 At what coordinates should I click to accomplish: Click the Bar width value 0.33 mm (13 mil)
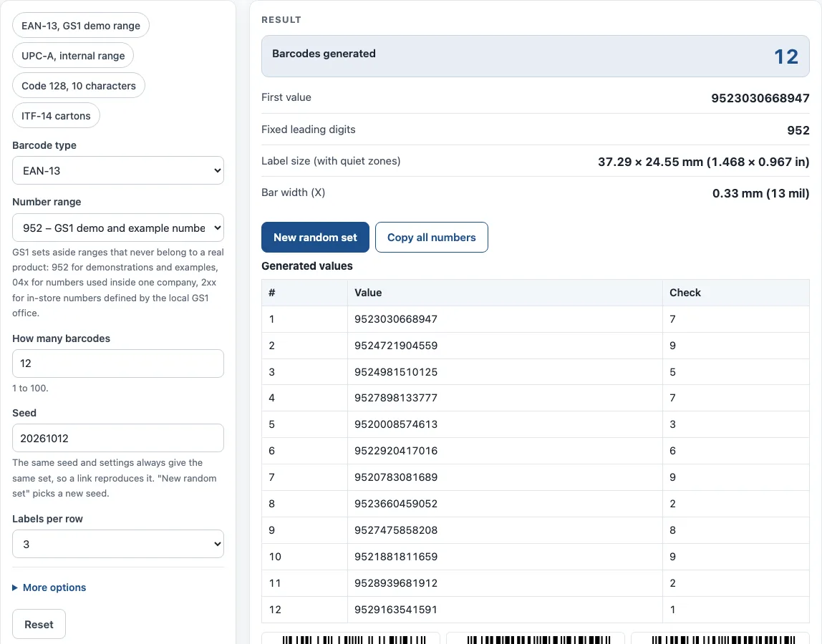[760, 193]
